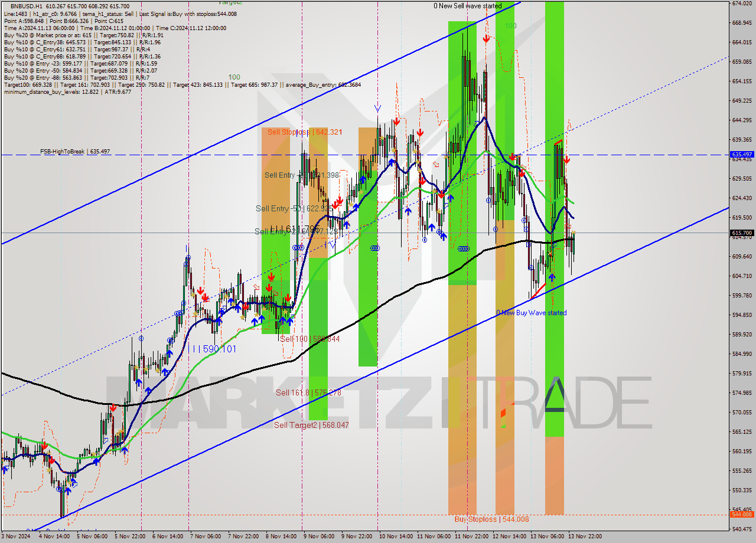Click the FSB-HighToBreak | 635.497 label

click(x=75, y=152)
